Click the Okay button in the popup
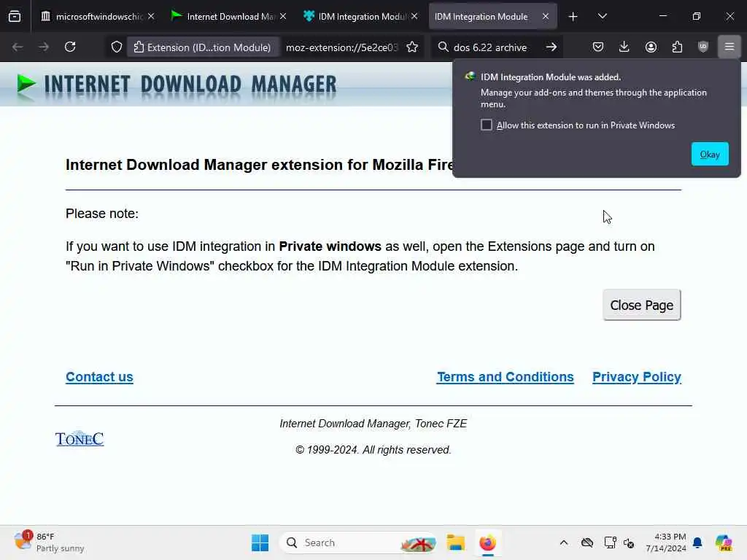Image resolution: width=747 pixels, height=560 pixels. (x=710, y=154)
